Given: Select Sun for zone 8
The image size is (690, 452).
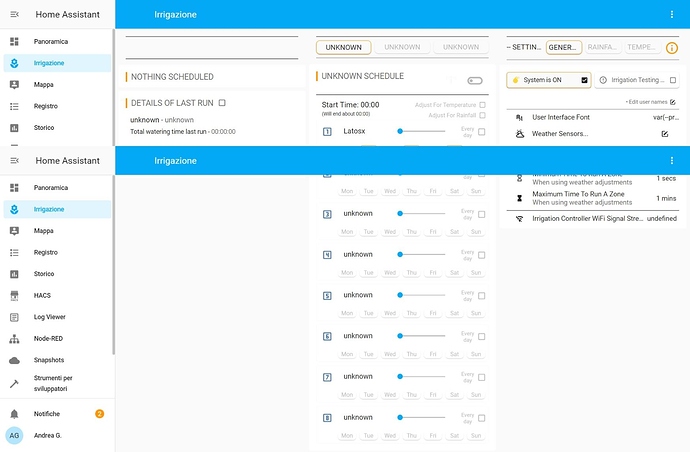Looking at the screenshot, I should [476, 436].
